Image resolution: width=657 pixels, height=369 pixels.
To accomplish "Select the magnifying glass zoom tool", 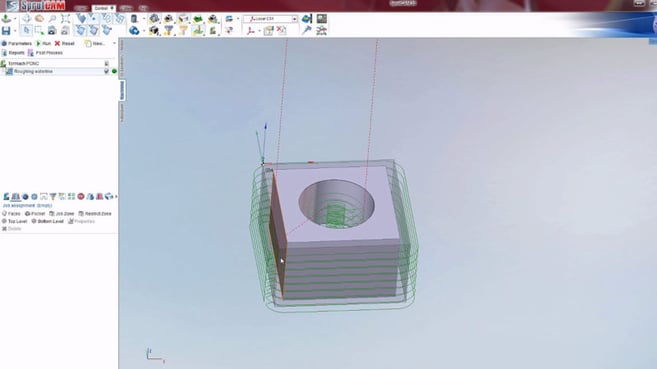I will [x=52, y=19].
